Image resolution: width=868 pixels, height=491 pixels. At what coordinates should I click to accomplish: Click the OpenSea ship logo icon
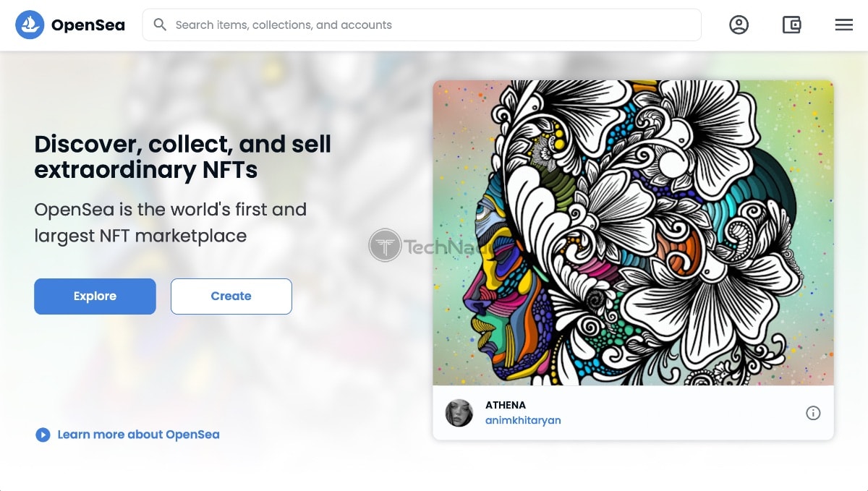(30, 25)
